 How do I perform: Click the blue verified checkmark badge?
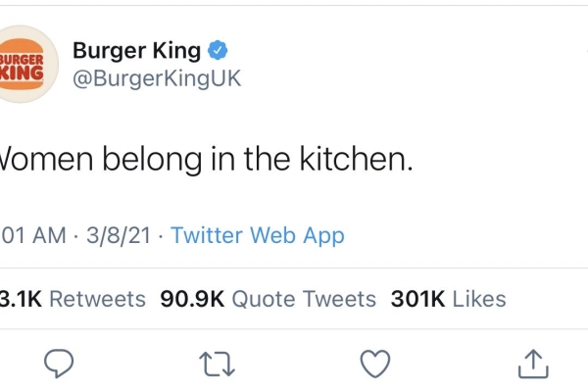(221, 50)
